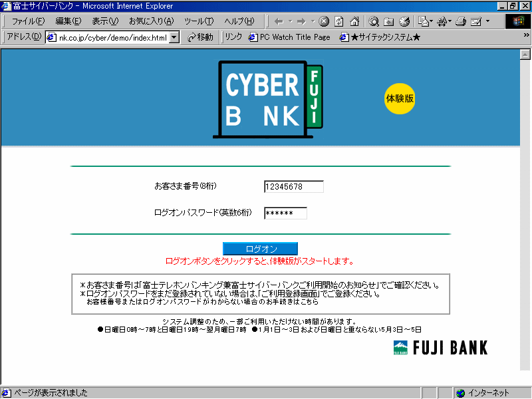The image size is (532, 399).
Task: Click the Mail toolbar icon
Action: pos(423,21)
